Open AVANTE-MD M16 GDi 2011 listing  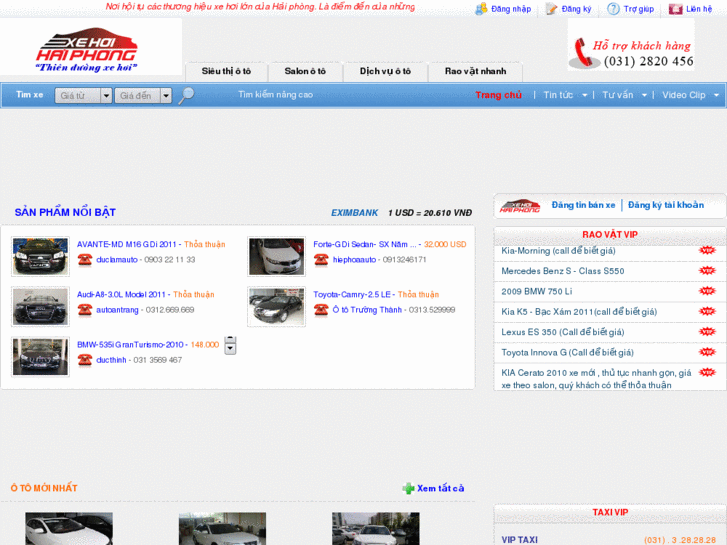point(127,244)
